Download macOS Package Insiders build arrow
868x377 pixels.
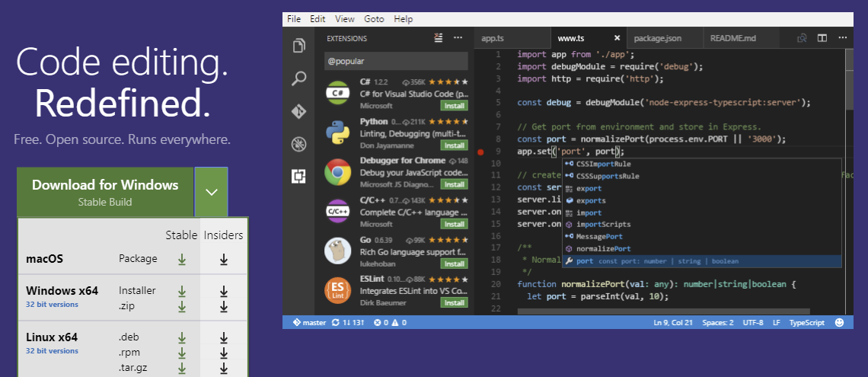224,259
